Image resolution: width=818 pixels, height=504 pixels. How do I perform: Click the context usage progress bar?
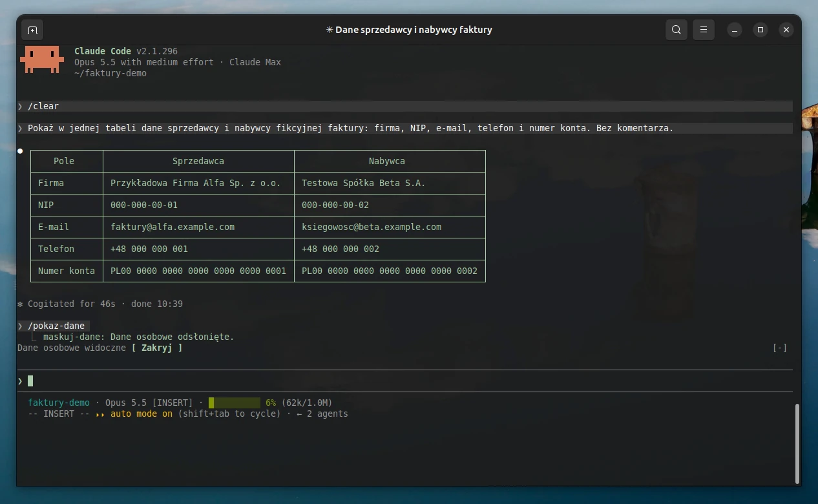point(235,403)
